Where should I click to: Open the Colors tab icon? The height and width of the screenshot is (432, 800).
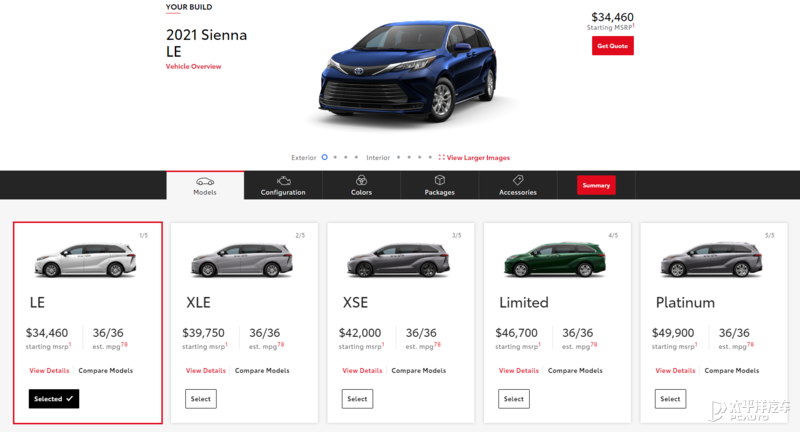pos(361,180)
